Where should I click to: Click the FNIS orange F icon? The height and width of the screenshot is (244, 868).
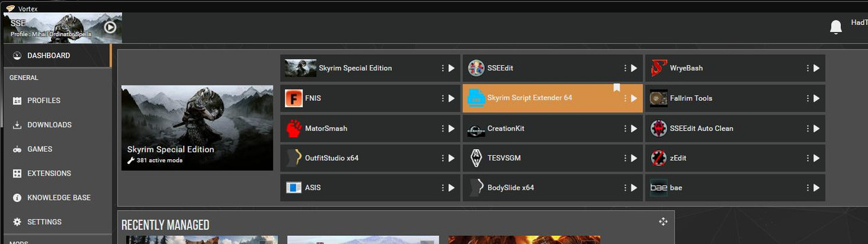pyautogui.click(x=294, y=98)
